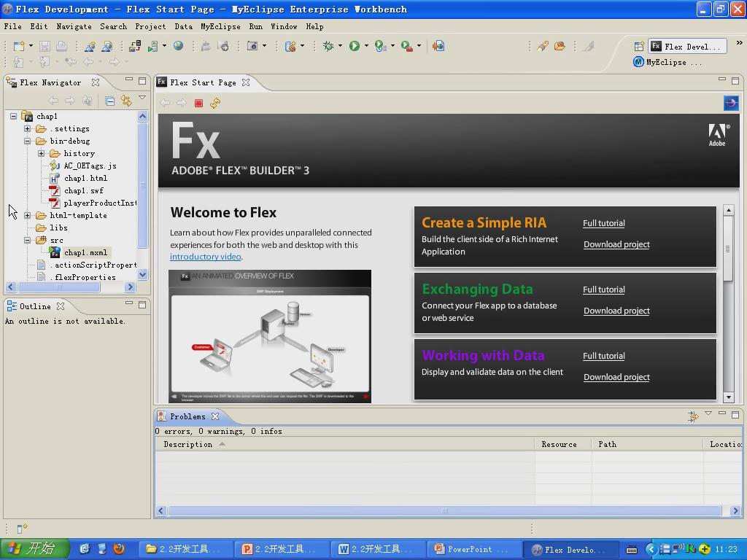The height and width of the screenshot is (560, 747).
Task: Click the folders search toolbar icon
Action: pos(560,46)
